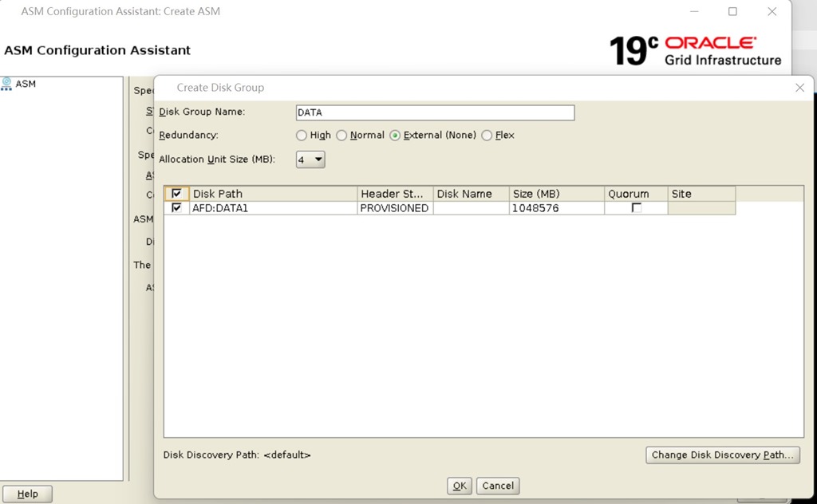Click the empty Disk Name cell of AFD:DATA1
Image resolution: width=817 pixels, height=504 pixels.
[x=471, y=208]
